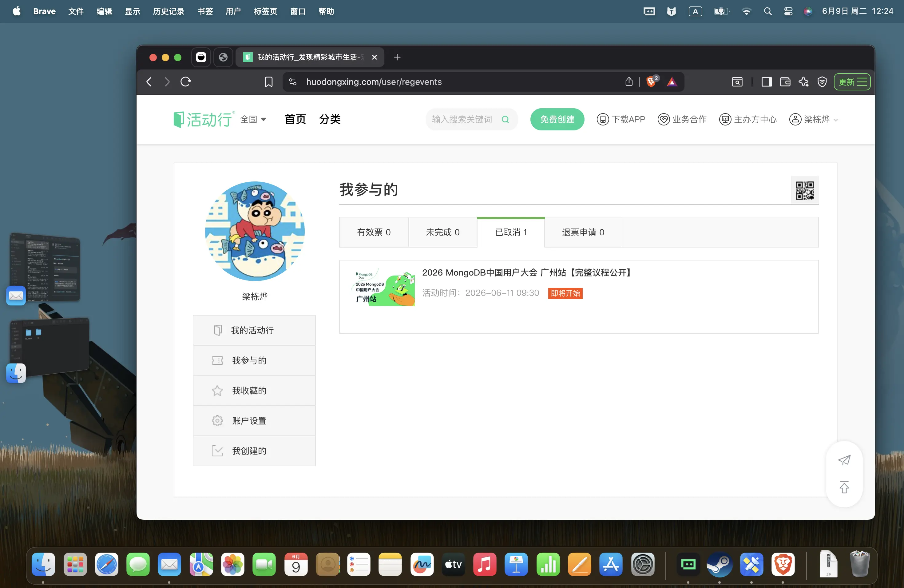Open 我收藏的 sidebar item

(254, 391)
